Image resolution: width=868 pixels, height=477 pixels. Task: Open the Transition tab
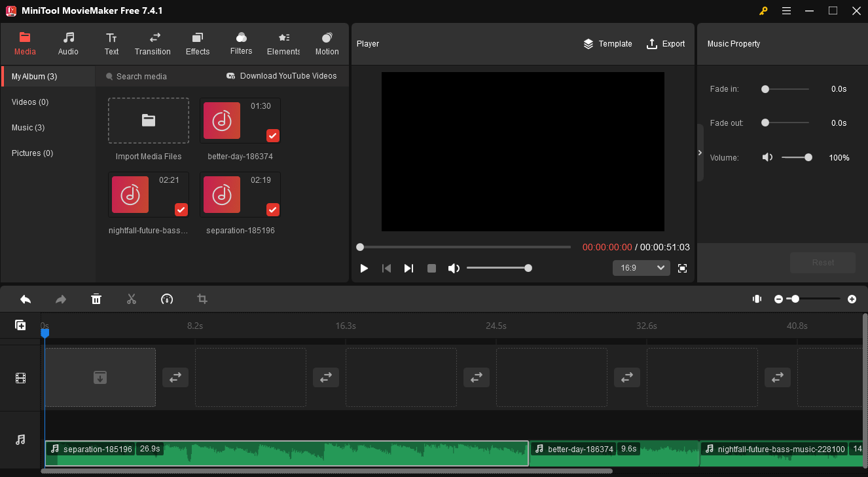[x=153, y=43]
